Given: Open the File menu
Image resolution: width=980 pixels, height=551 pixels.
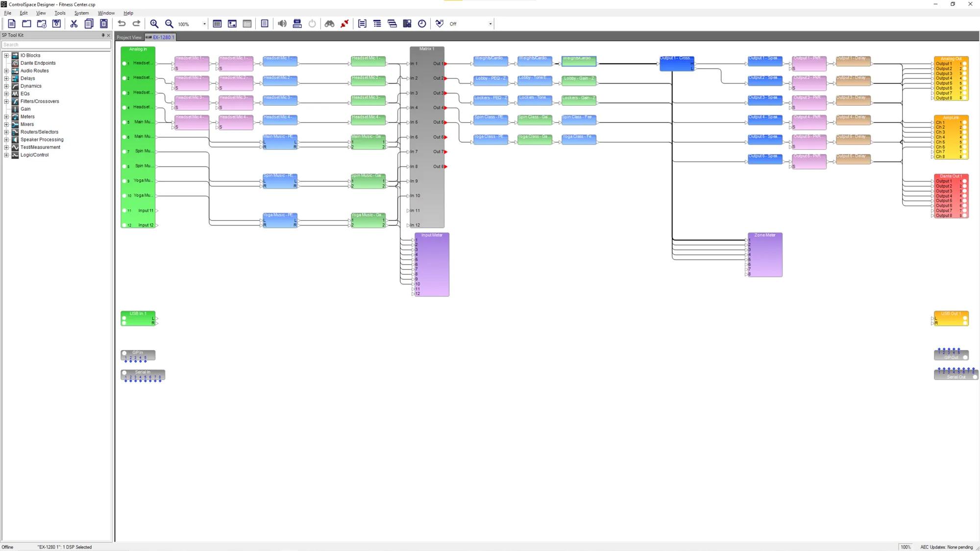Looking at the screenshot, I should [x=8, y=13].
